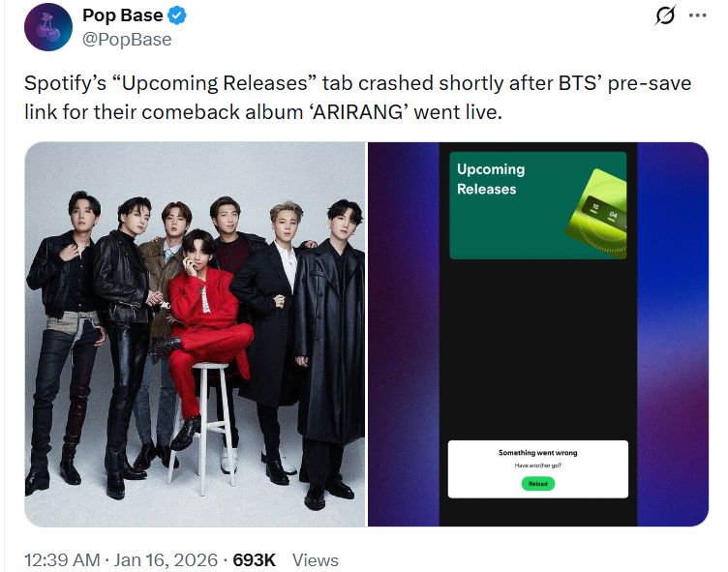Open the Grok slashed-circle icon
Viewport: 728px width, 572px height.
[x=665, y=15]
